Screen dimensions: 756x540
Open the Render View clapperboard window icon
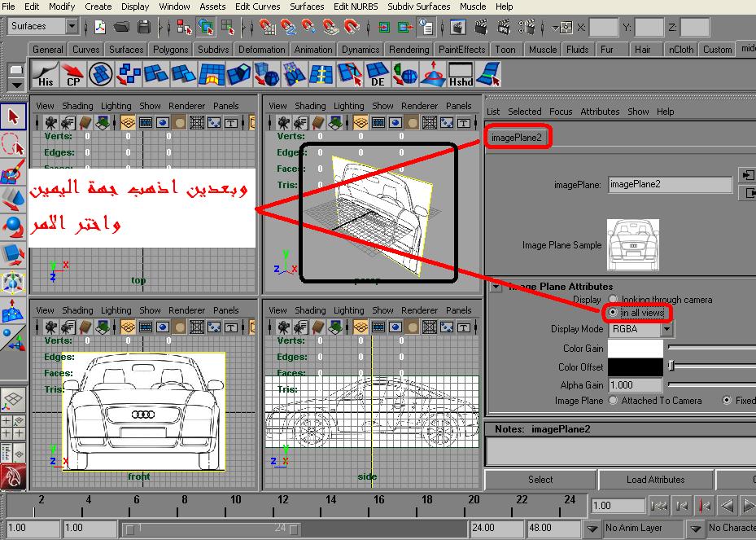coord(457,27)
